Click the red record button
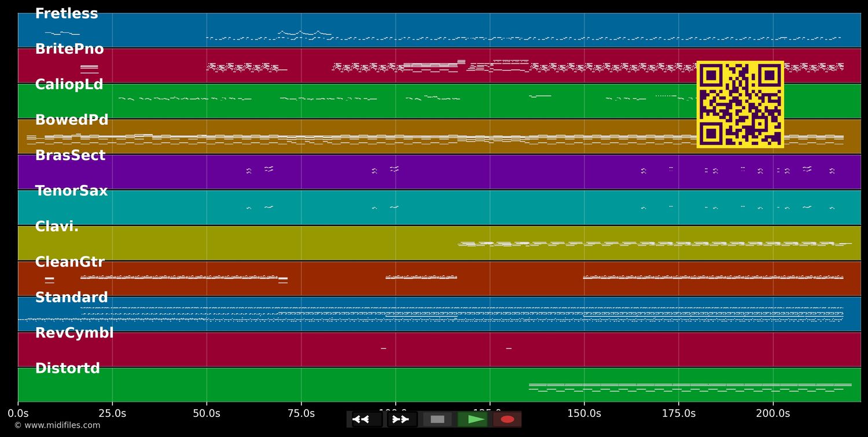Image resolution: width=868 pixels, height=437 pixels. [x=507, y=419]
